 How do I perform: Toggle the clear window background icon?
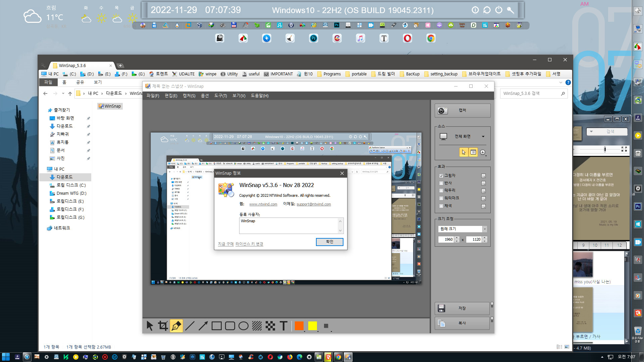(473, 152)
